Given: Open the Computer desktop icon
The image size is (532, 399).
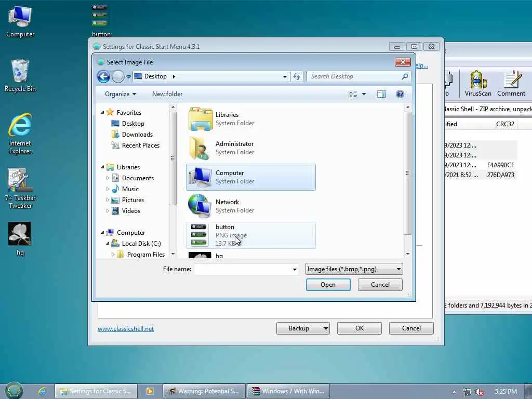Looking at the screenshot, I should coord(20,21).
